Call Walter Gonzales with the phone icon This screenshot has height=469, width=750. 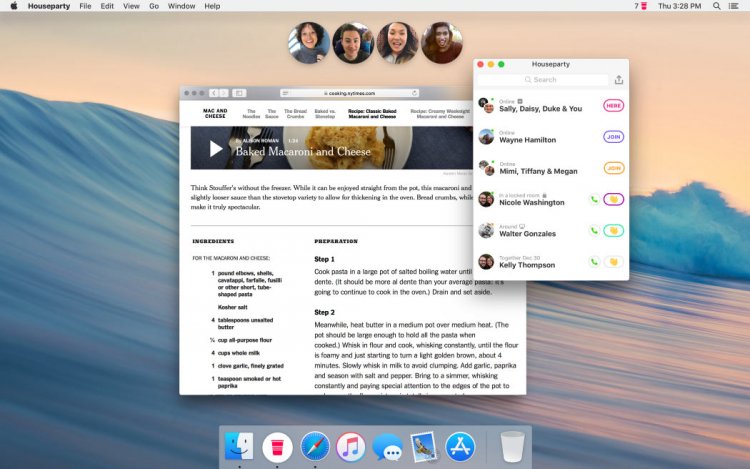594,231
